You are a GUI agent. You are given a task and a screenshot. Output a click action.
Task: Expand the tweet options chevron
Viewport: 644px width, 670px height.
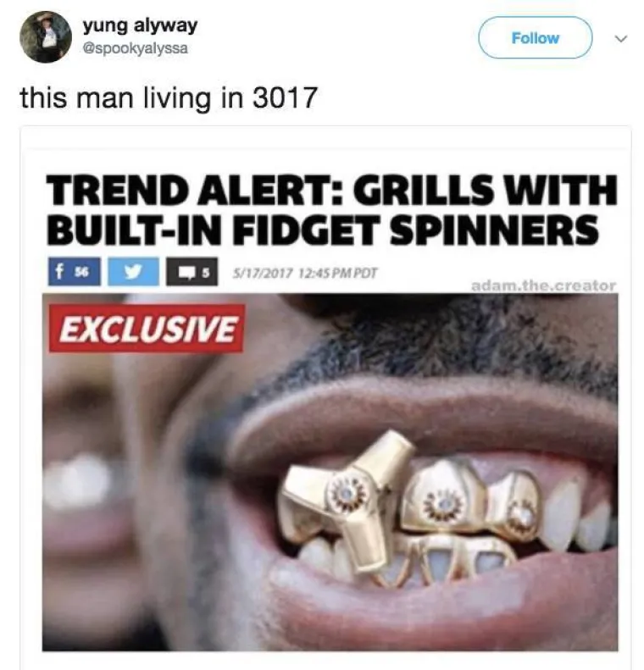(621, 38)
